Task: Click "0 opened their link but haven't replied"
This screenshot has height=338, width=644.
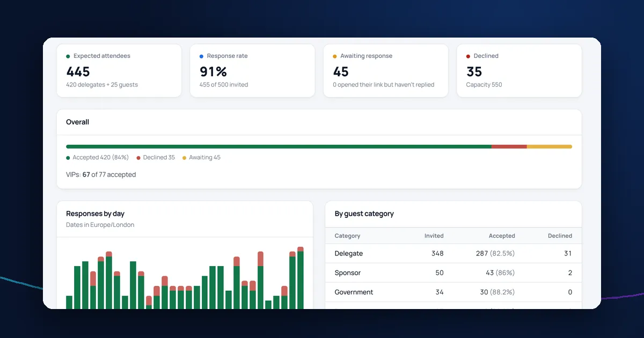Action: pos(384,85)
